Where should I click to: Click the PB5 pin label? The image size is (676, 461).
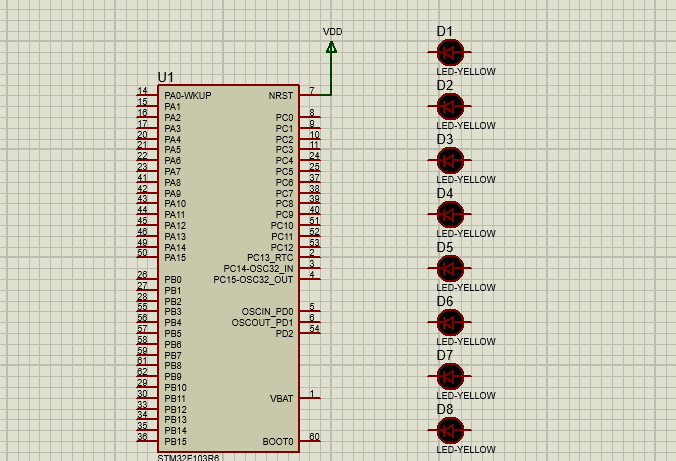[x=173, y=333]
